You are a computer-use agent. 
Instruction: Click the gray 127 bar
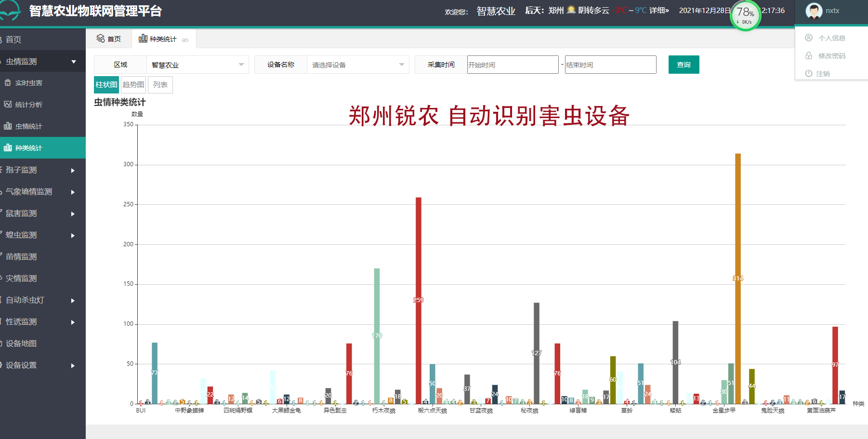537,353
